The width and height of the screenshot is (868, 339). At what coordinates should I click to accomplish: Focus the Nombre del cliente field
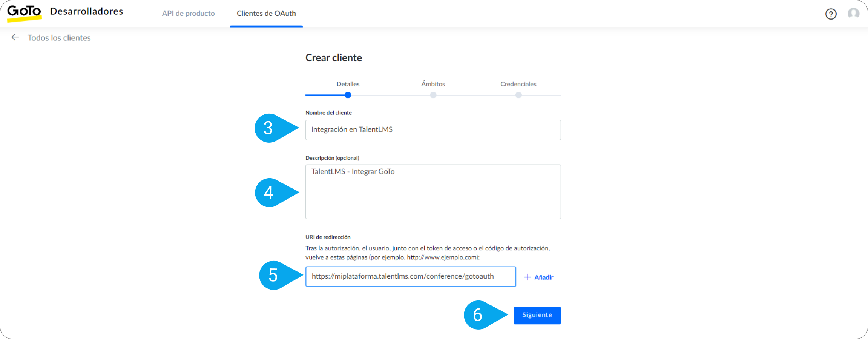(x=433, y=130)
